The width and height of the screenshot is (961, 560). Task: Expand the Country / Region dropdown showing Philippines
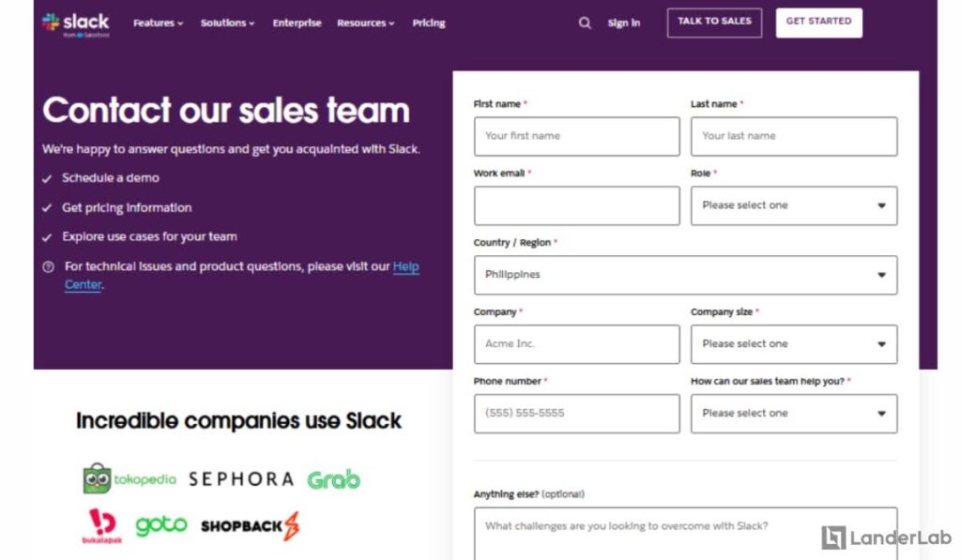(x=685, y=274)
